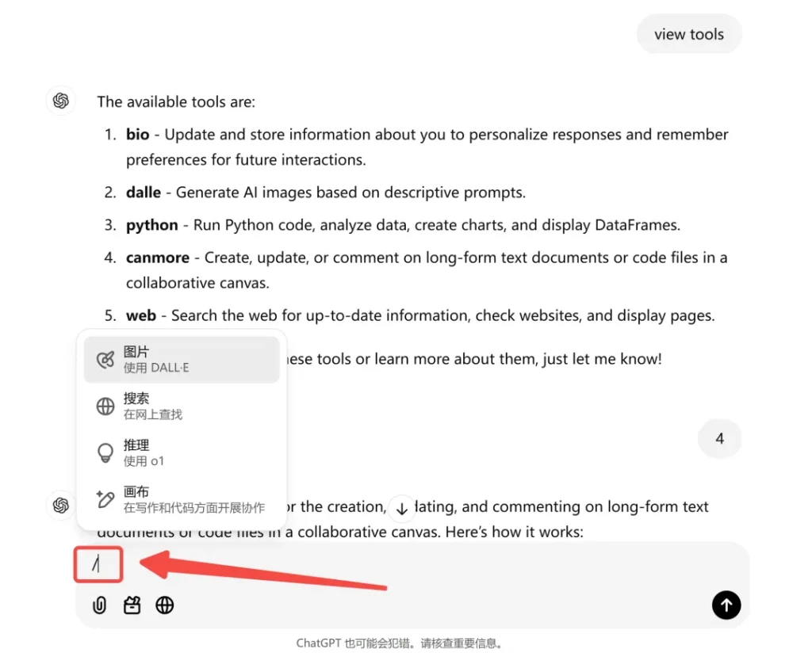The height and width of the screenshot is (653, 812).
Task: Click the ChatGPT avatar beside 'The available tools are'
Action: coord(60,101)
